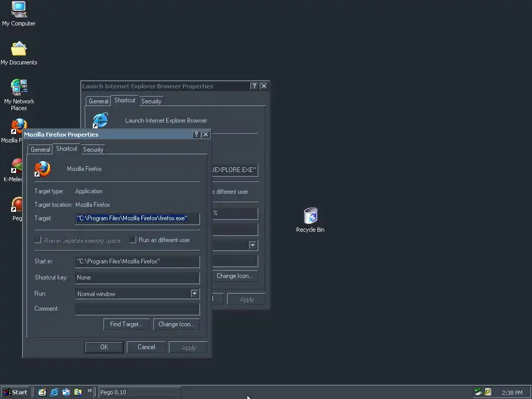Screen dimensions: 532x399
Task: Click the "Application" target type value
Action: click(x=89, y=191)
